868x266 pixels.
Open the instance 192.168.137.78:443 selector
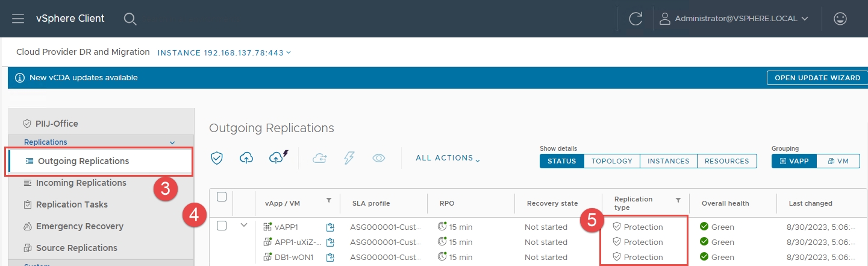pyautogui.click(x=224, y=52)
